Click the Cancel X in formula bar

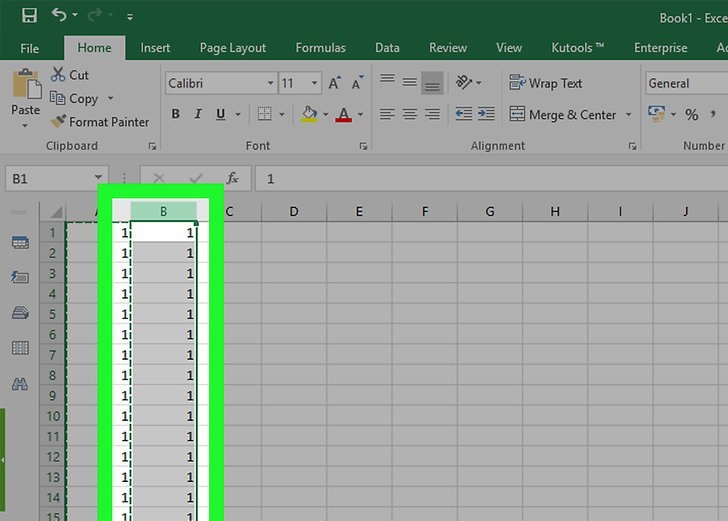click(159, 178)
